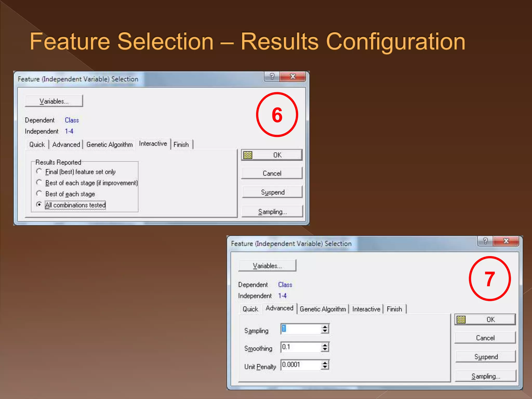The height and width of the screenshot is (399, 532).
Task: Increase Unit Penalty using spinner up arrow
Action: pyautogui.click(x=325, y=363)
